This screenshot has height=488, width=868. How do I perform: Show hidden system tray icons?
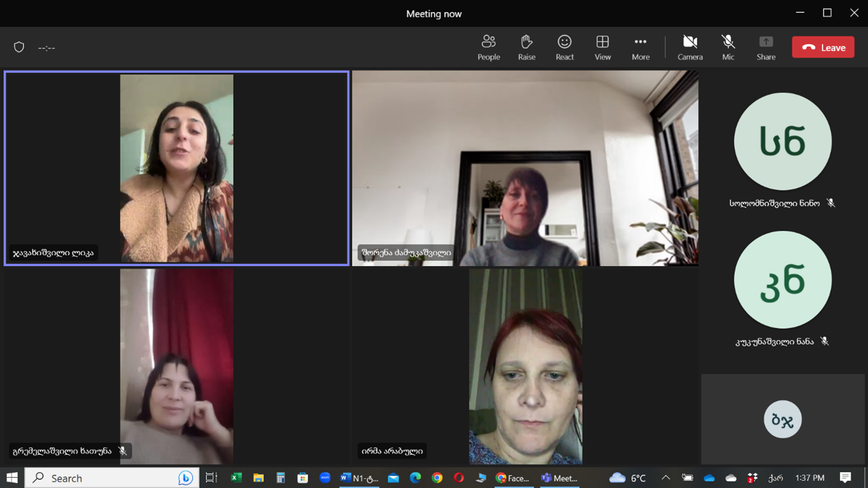click(665, 478)
